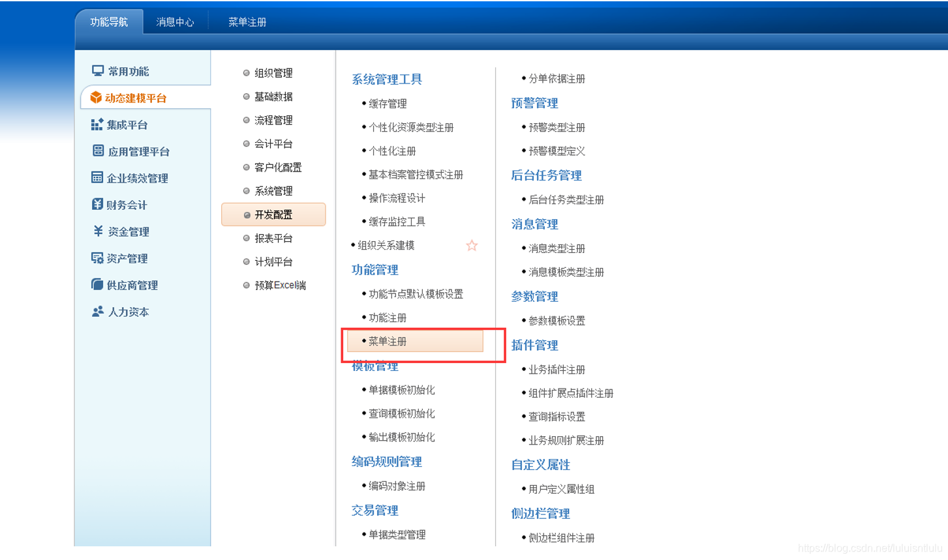The image size is (948, 560).
Task: Switch to the 菜单注册 tab
Action: 247,22
